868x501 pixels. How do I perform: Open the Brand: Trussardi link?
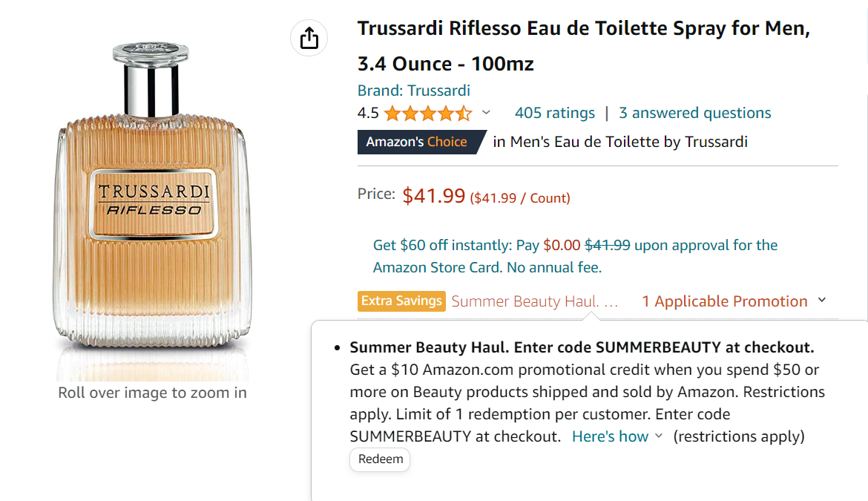point(414,91)
